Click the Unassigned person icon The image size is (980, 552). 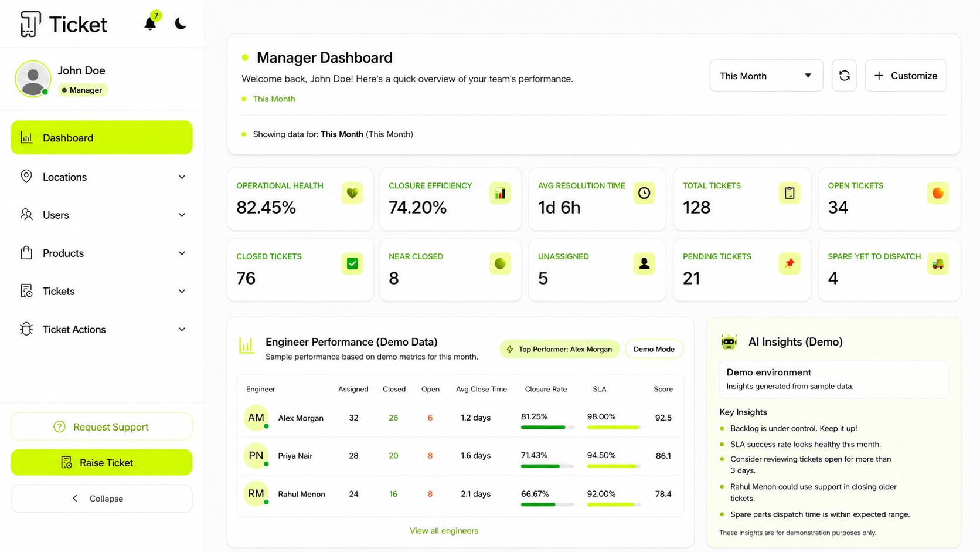point(644,264)
